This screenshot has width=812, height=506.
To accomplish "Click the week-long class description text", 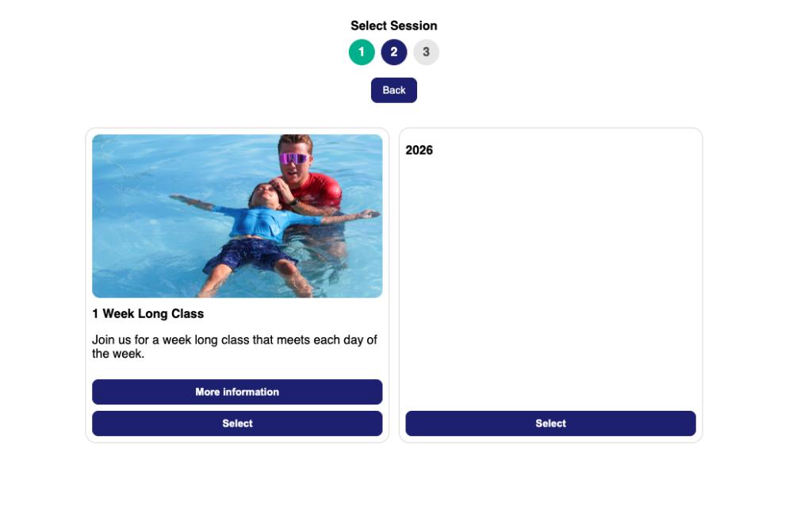I will click(235, 347).
